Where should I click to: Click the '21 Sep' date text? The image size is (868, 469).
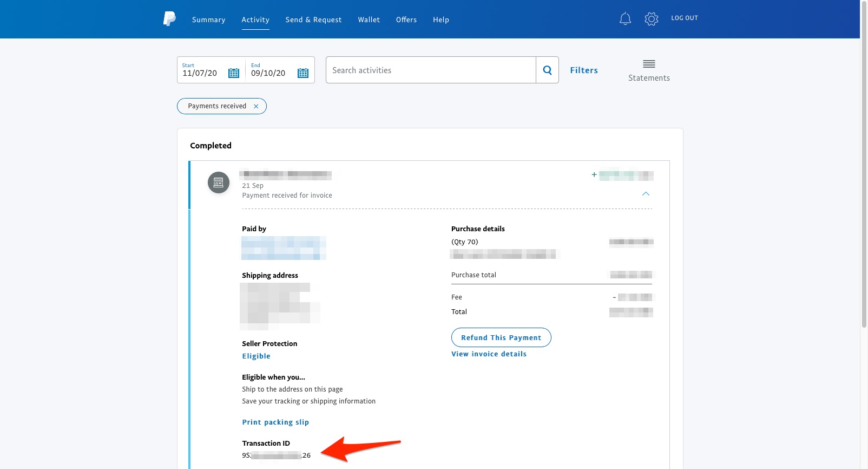(x=253, y=186)
